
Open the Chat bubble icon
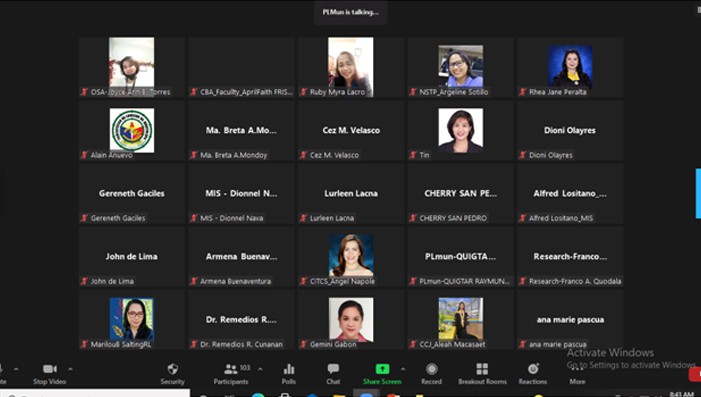333,369
